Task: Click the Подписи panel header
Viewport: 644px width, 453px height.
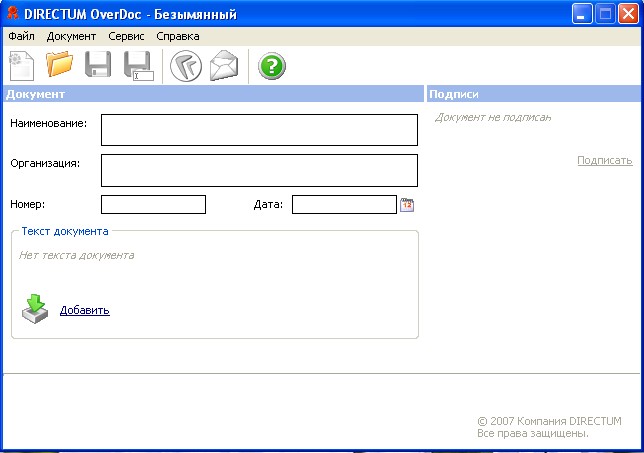Action: point(534,94)
